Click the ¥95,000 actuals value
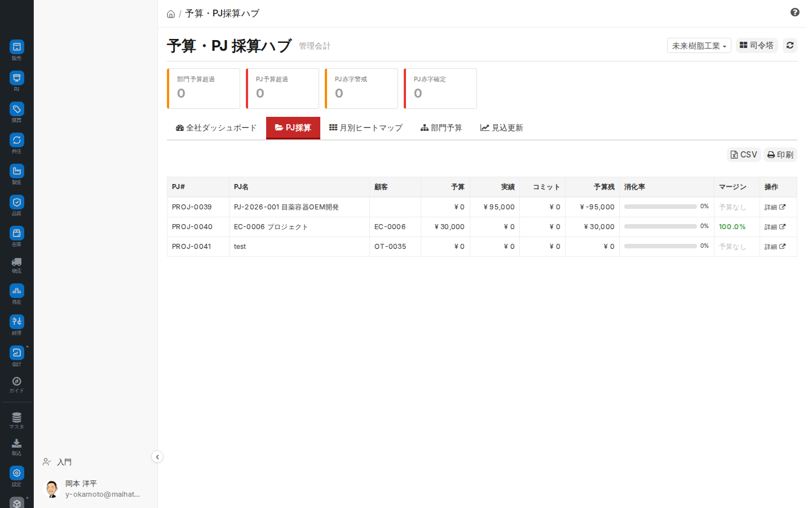 pyautogui.click(x=499, y=207)
